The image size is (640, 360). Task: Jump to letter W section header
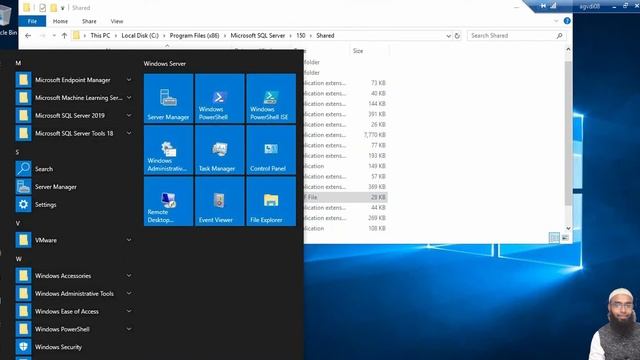pos(18,259)
